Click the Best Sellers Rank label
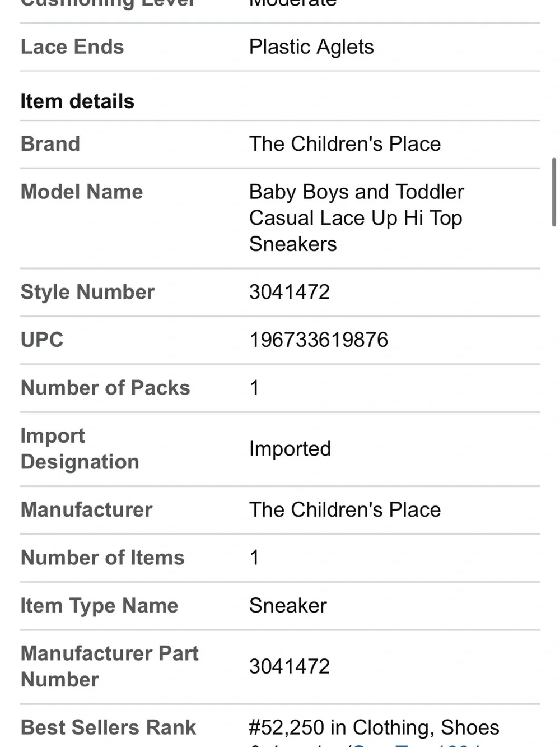This screenshot has width=560, height=747. [108, 727]
